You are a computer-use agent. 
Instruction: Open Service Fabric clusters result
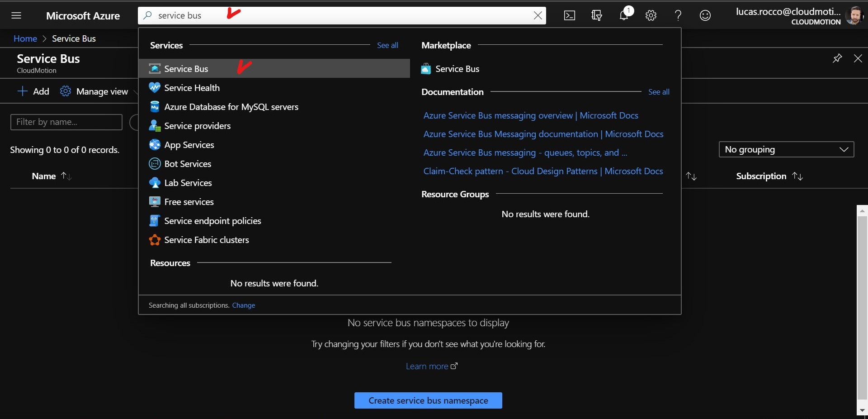pos(274,240)
